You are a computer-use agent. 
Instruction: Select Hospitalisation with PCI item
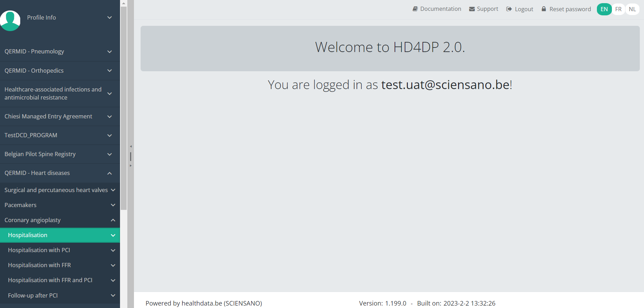(39, 250)
